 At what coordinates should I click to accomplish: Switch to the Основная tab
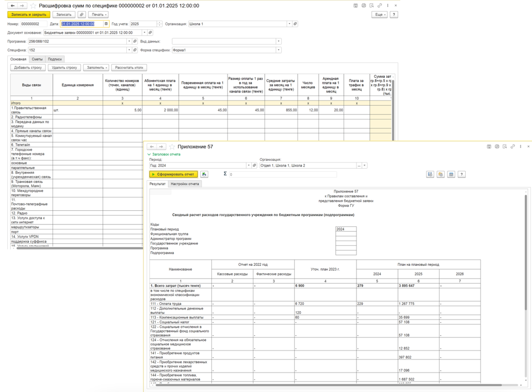tap(18, 59)
